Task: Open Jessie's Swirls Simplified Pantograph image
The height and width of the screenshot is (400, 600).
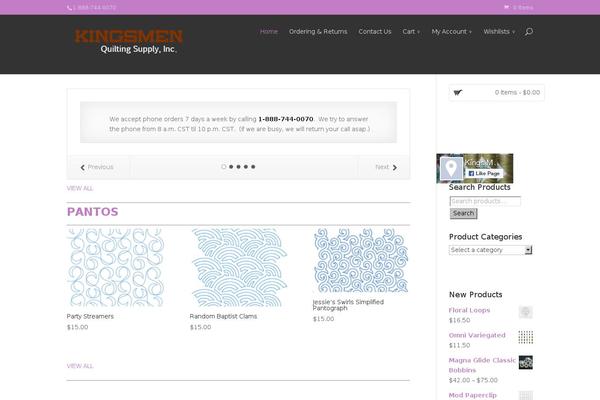Action: pos(361,260)
